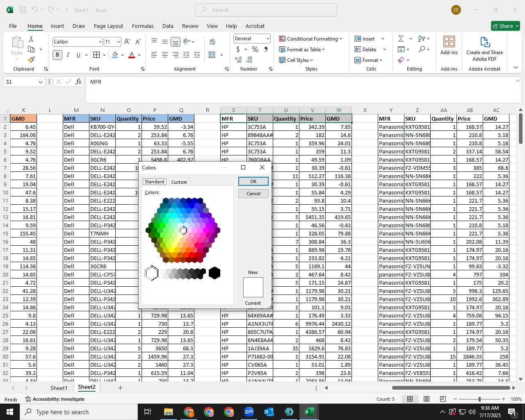525x420 pixels.
Task: Collapse the ribbon with chevron
Action: [516, 68]
